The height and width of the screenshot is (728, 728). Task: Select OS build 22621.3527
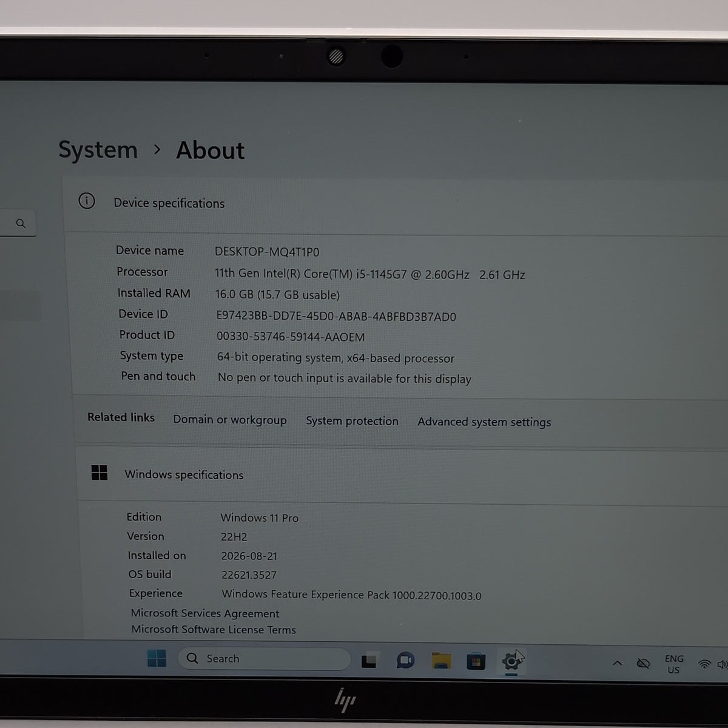coord(249,575)
